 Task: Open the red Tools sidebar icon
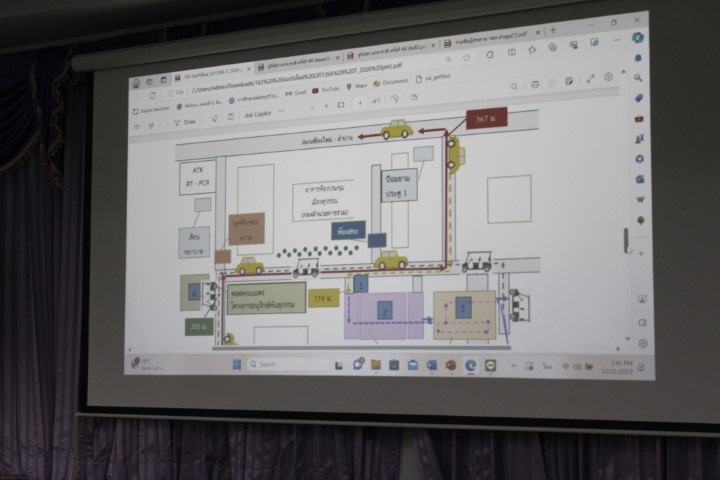click(x=639, y=118)
